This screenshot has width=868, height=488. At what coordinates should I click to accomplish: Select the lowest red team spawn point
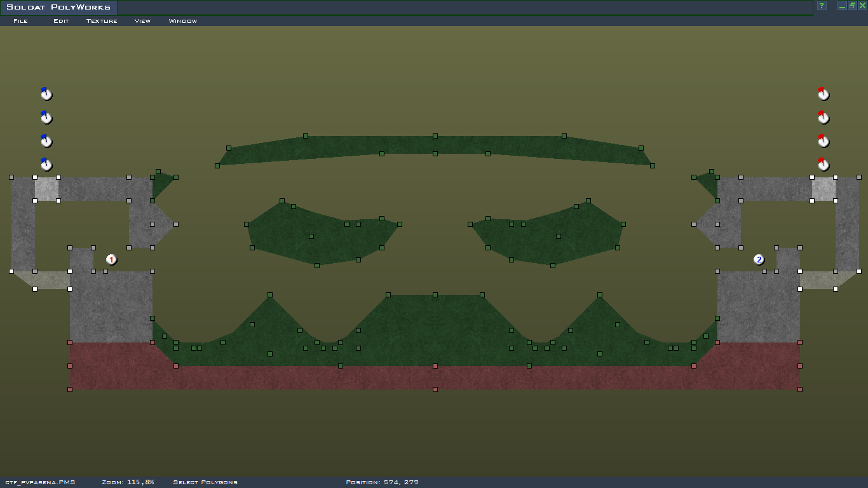click(823, 165)
